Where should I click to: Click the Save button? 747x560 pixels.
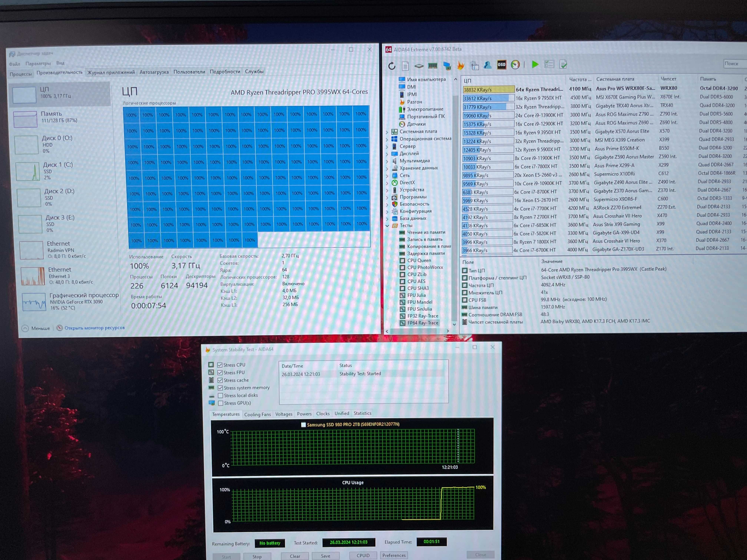326,556
